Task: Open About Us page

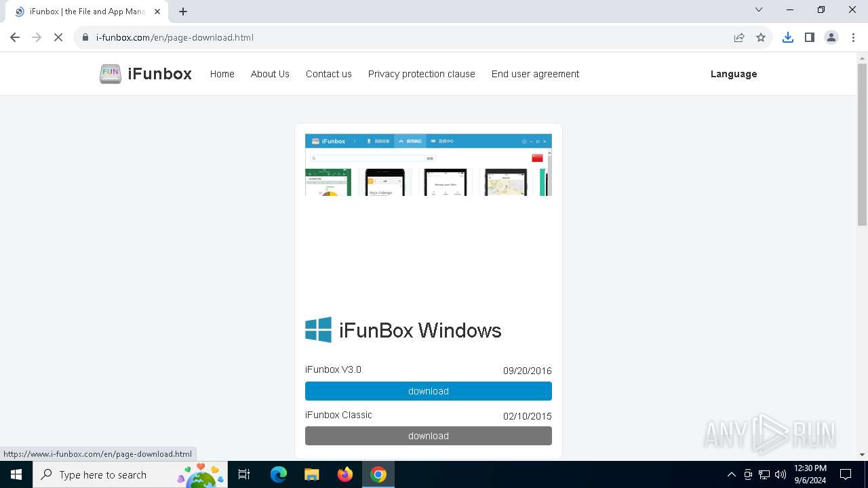Action: pyautogui.click(x=270, y=74)
